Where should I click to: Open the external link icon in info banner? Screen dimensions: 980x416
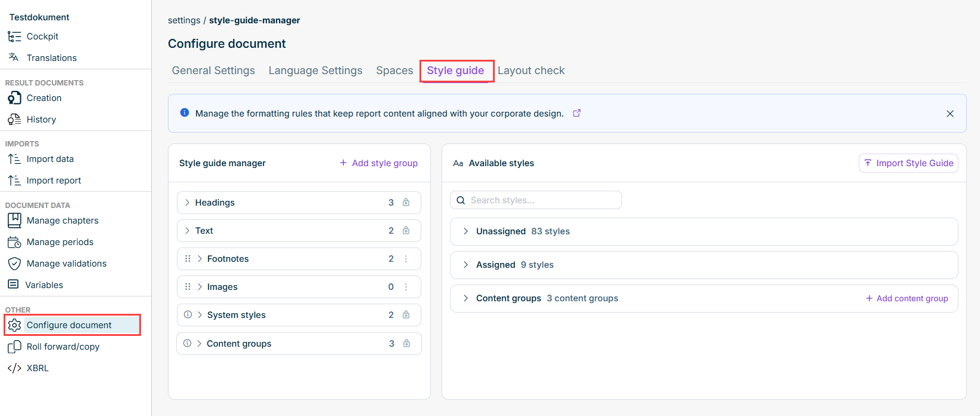click(577, 113)
